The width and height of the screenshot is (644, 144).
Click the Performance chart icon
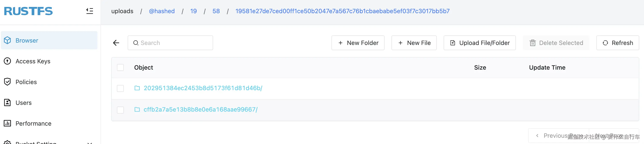pyautogui.click(x=8, y=123)
